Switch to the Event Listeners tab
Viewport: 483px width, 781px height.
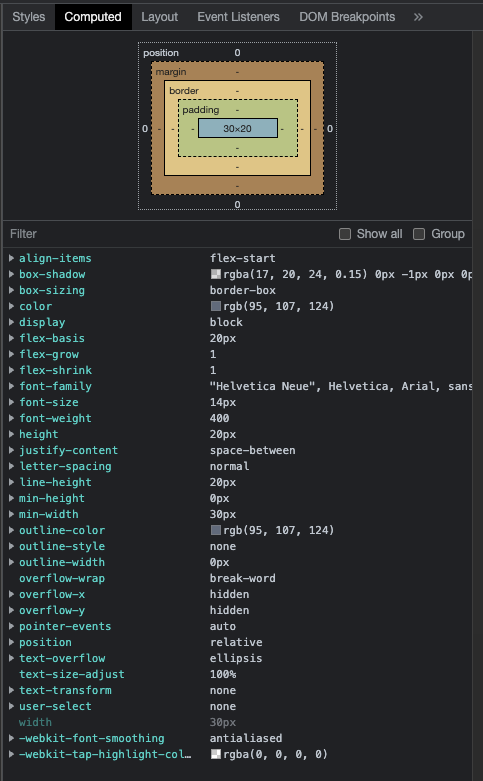click(x=239, y=17)
